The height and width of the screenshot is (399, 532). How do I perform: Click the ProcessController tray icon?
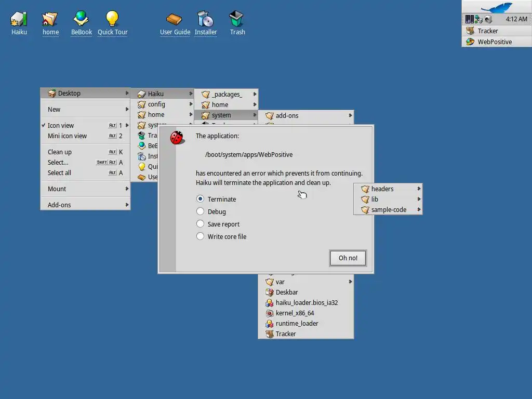point(469,19)
